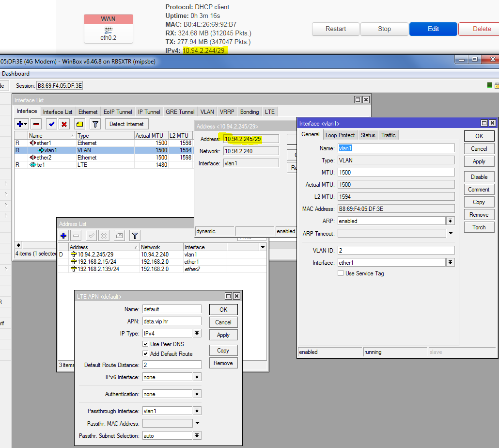499x448 pixels.
Task: Click the VLAN ID input field
Action: (x=396, y=250)
